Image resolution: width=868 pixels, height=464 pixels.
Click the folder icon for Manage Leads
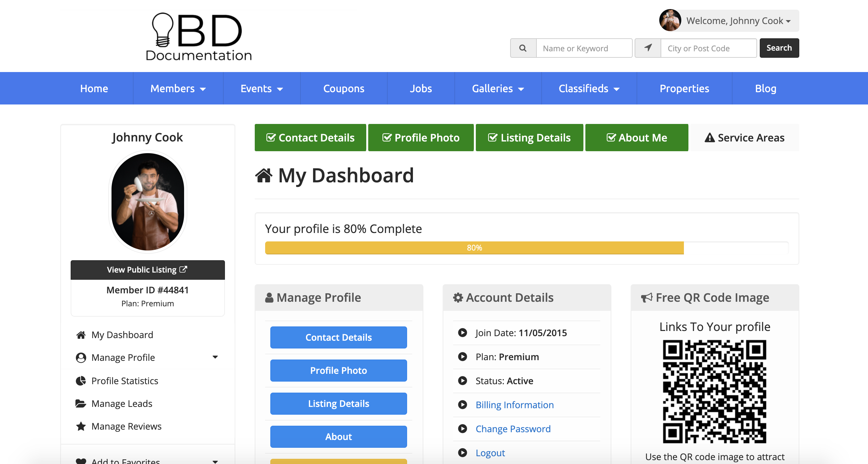81,404
